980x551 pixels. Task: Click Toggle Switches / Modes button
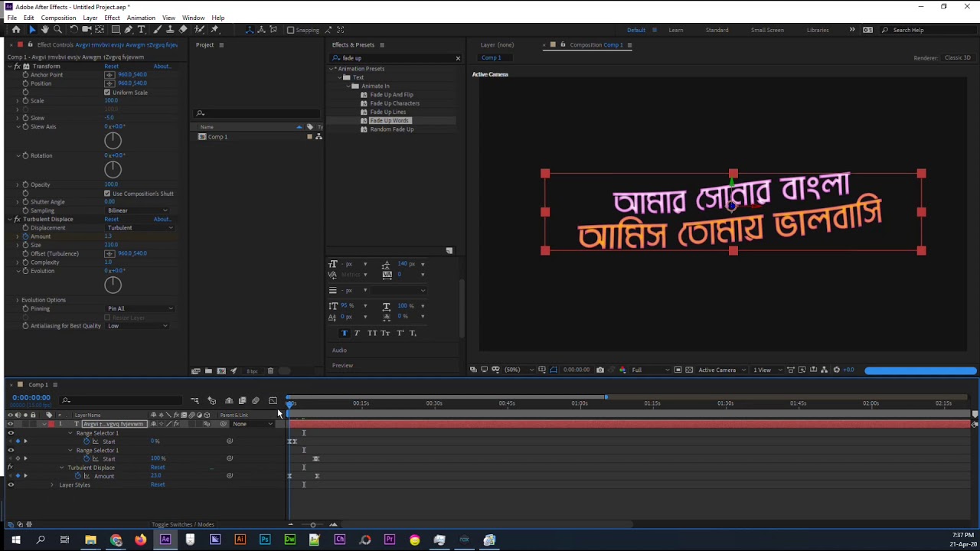pyautogui.click(x=183, y=524)
